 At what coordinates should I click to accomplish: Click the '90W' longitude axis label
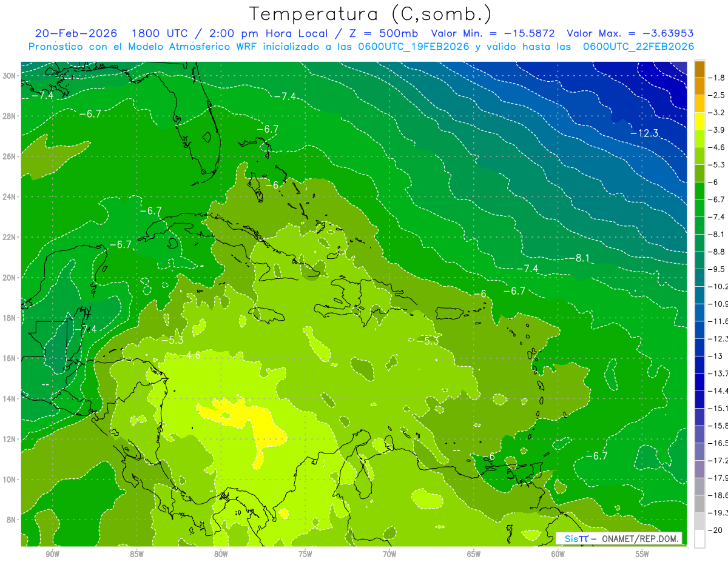pos(52,554)
